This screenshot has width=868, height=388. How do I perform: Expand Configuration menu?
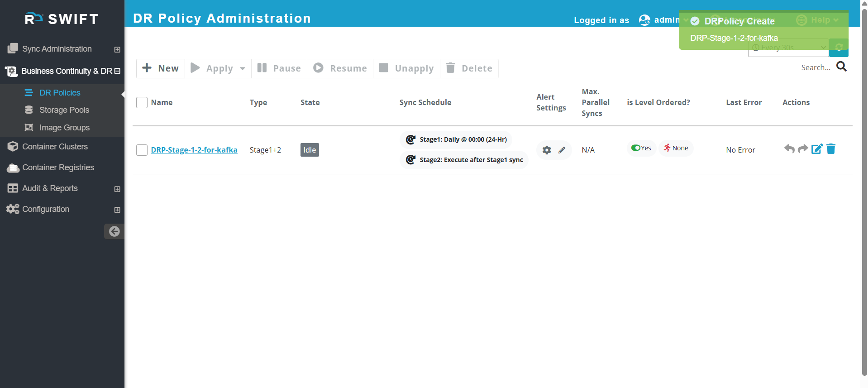click(x=117, y=210)
